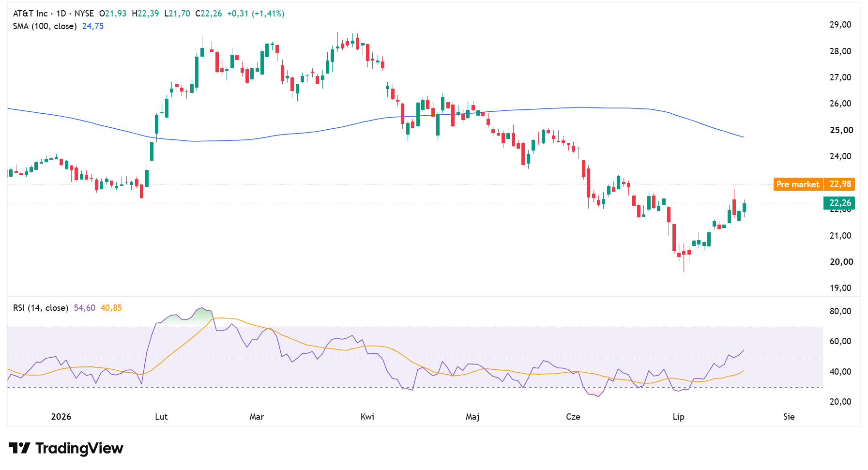Click the 26,00 price axis label
Viewport: 868px width, 470px height.
[840, 104]
